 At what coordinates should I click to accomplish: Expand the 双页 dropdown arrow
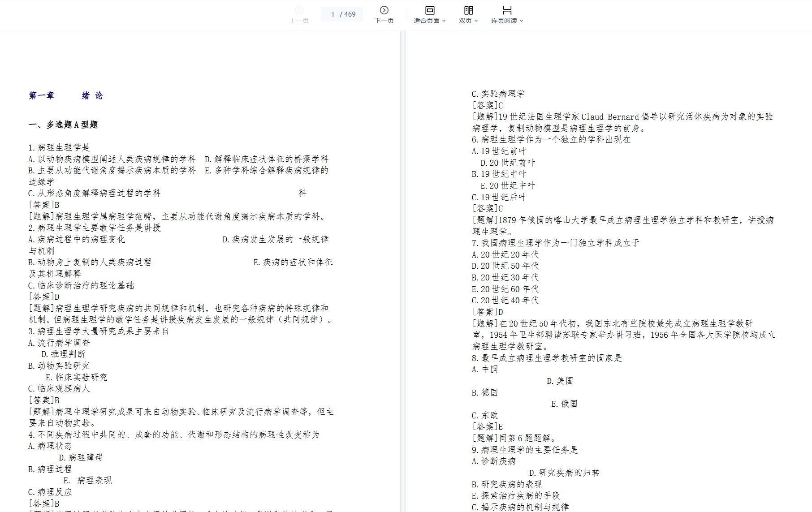click(476, 21)
